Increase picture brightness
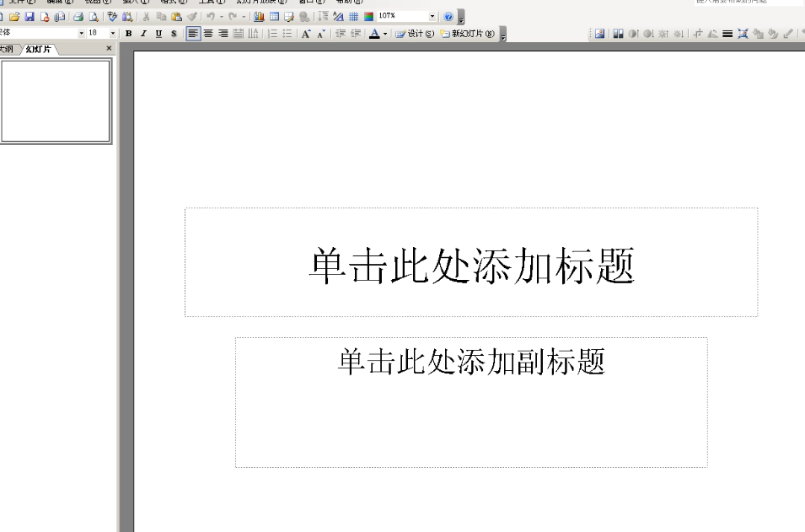 pyautogui.click(x=663, y=34)
